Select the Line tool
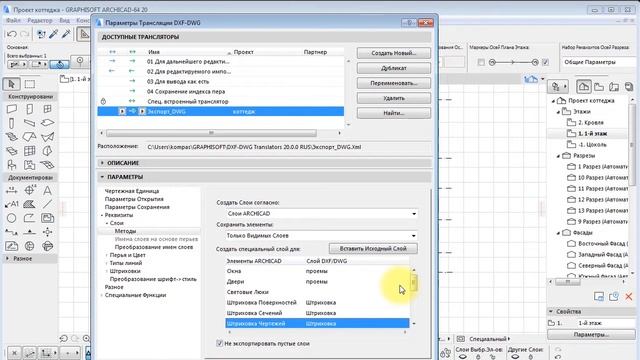The height and width of the screenshot is (360, 640). point(47,204)
